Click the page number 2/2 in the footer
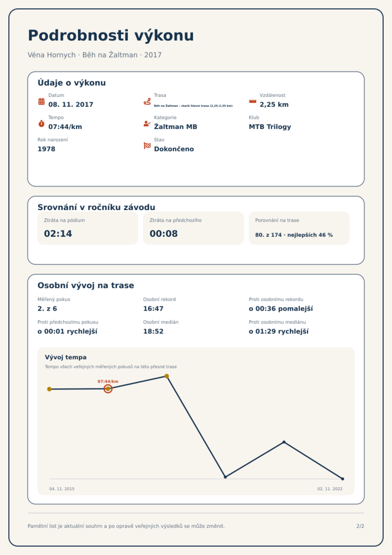The width and height of the screenshot is (392, 555). 360,526
